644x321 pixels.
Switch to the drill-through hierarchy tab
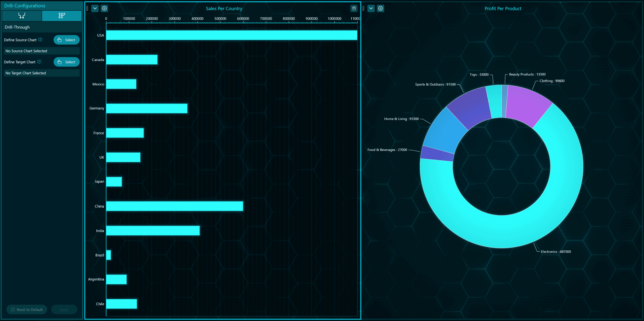point(62,16)
